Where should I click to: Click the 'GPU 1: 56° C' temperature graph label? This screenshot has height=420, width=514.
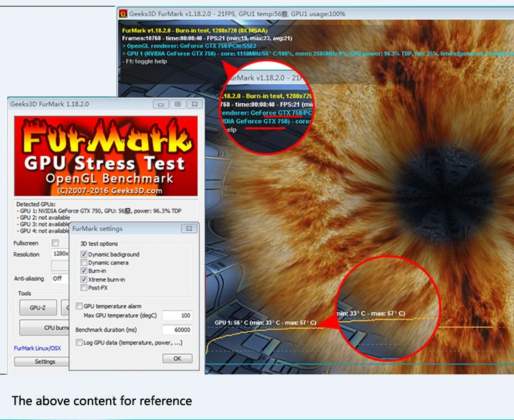coord(265,322)
